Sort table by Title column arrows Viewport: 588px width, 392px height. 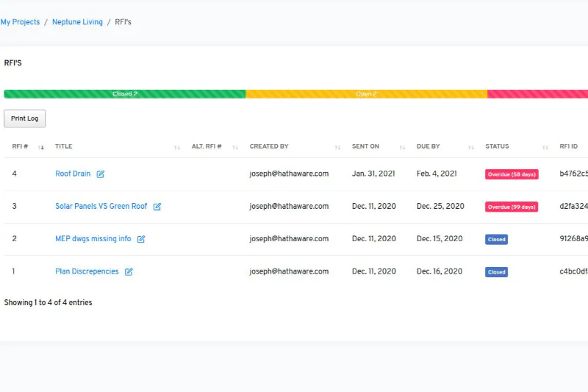(177, 147)
